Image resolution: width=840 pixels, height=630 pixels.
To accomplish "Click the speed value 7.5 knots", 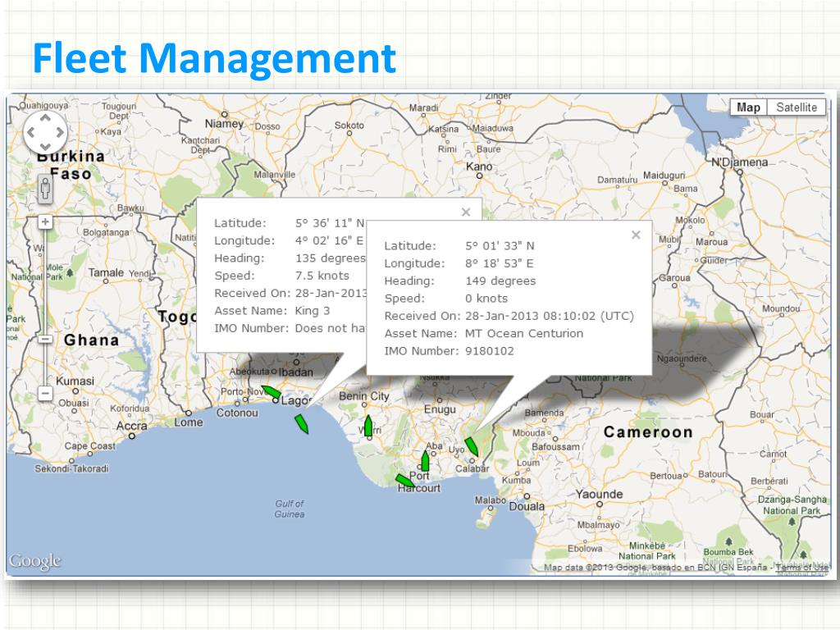I will [x=322, y=276].
